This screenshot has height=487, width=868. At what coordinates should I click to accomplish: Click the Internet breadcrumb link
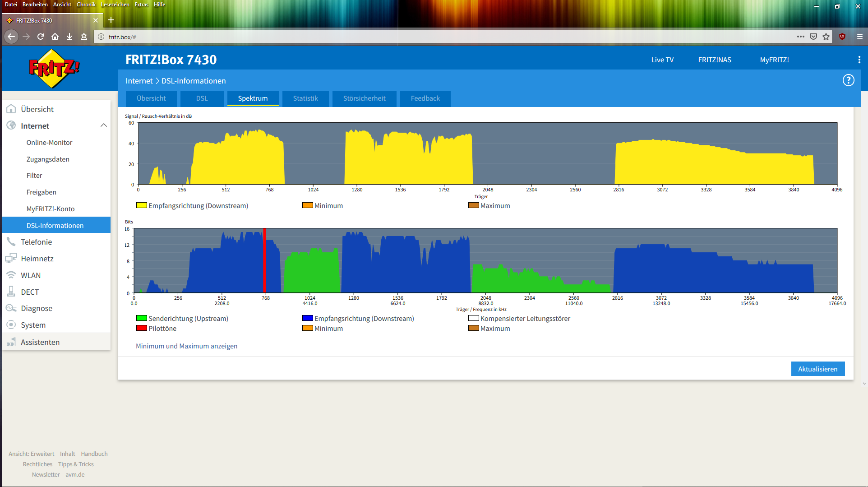(x=139, y=81)
